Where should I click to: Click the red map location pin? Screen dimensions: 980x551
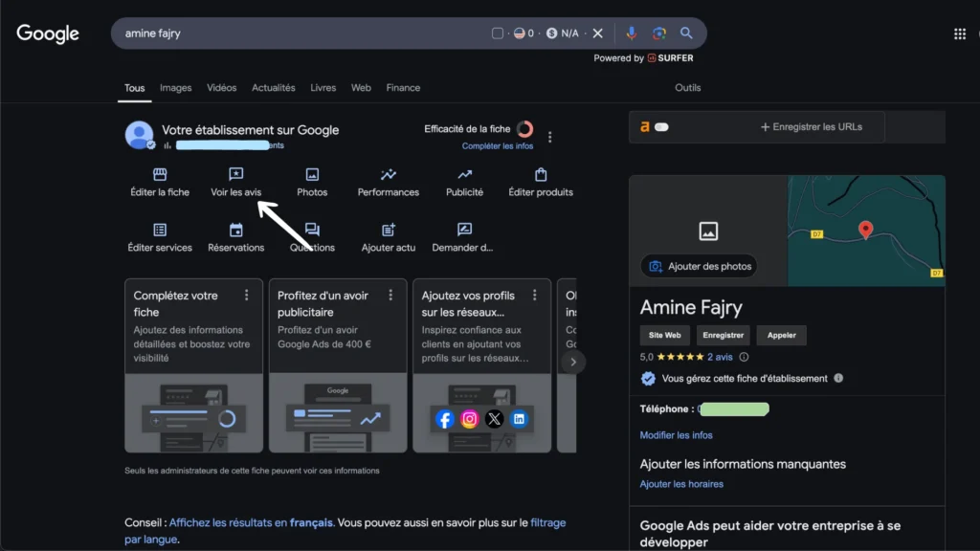tap(865, 230)
